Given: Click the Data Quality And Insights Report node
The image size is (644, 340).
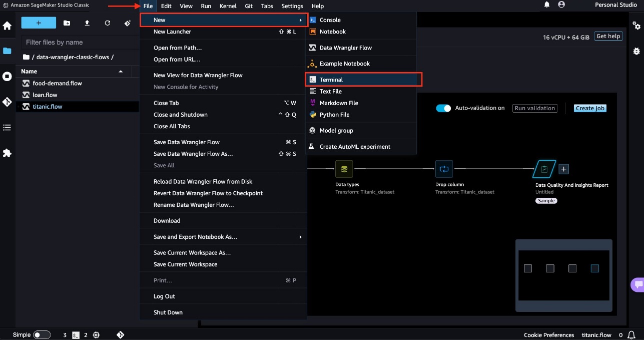Looking at the screenshot, I should pos(544,169).
